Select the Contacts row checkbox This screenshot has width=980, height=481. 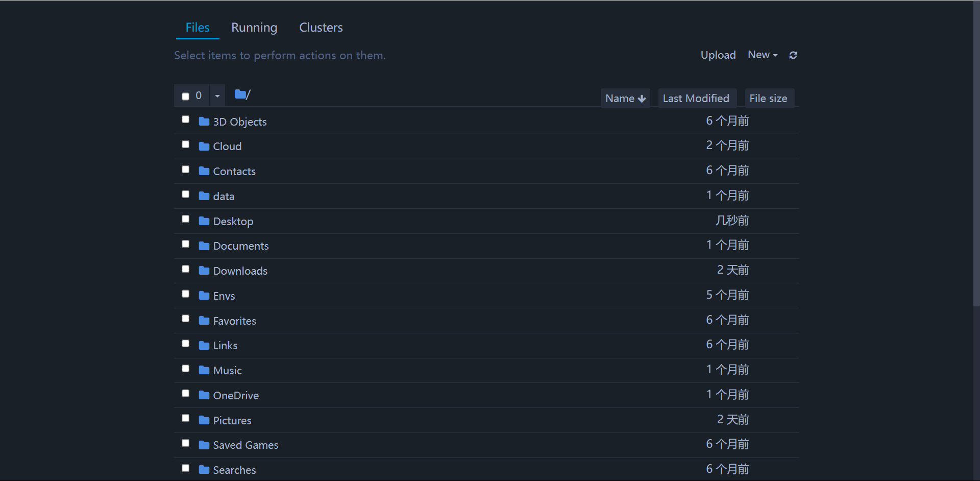coord(185,169)
